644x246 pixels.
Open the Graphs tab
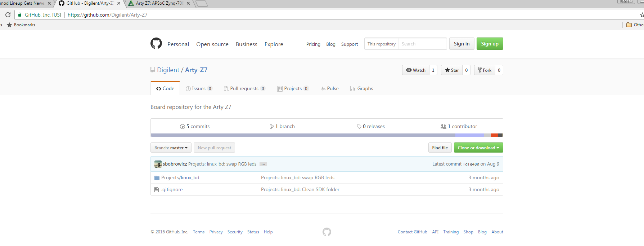pos(362,88)
